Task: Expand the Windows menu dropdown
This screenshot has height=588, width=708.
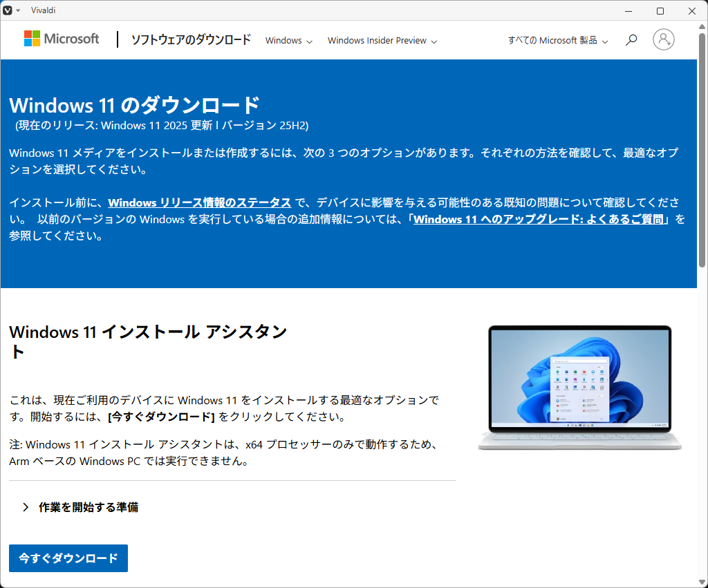Action: coord(288,41)
